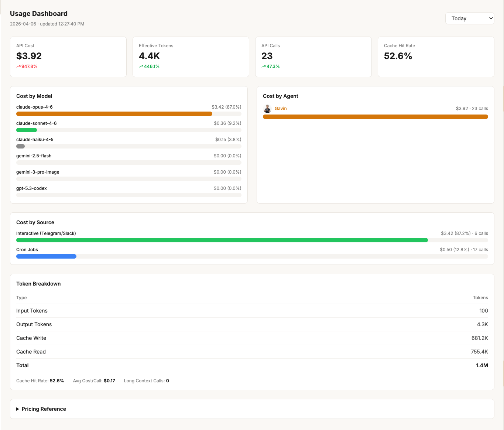This screenshot has width=504, height=430.
Task: Select the 23 API Calls value
Action: pyautogui.click(x=267, y=56)
